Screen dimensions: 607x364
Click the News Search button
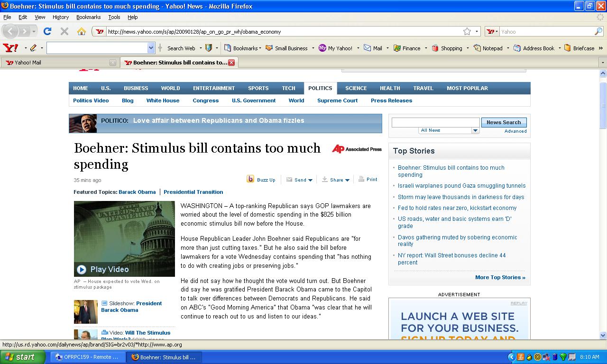pyautogui.click(x=503, y=122)
